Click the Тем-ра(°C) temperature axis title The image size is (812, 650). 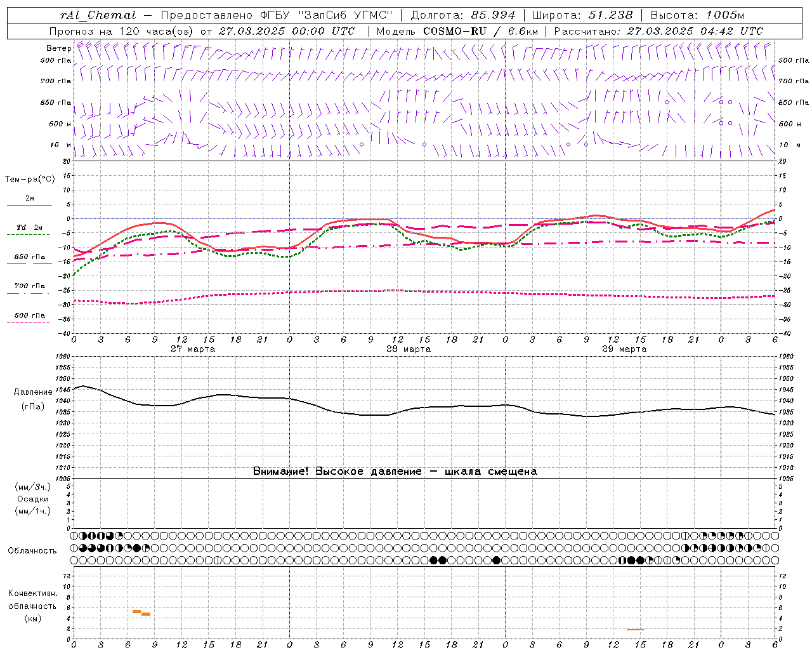pyautogui.click(x=30, y=179)
